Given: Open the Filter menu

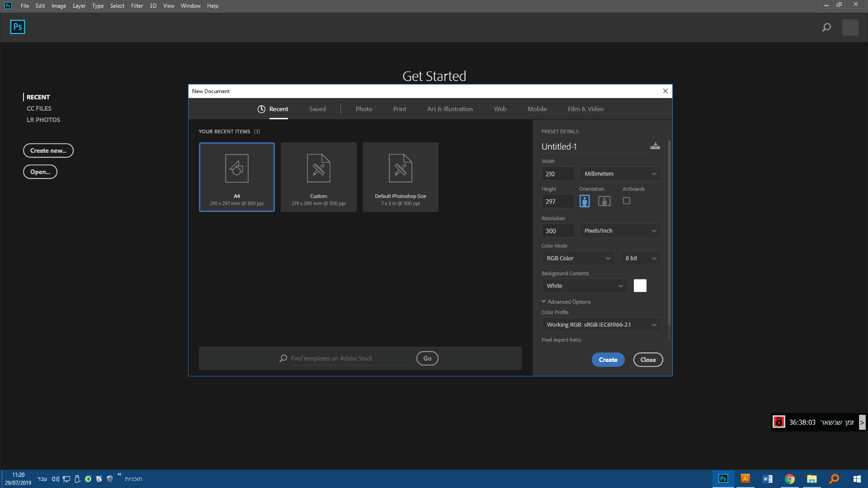Looking at the screenshot, I should pyautogui.click(x=137, y=6).
